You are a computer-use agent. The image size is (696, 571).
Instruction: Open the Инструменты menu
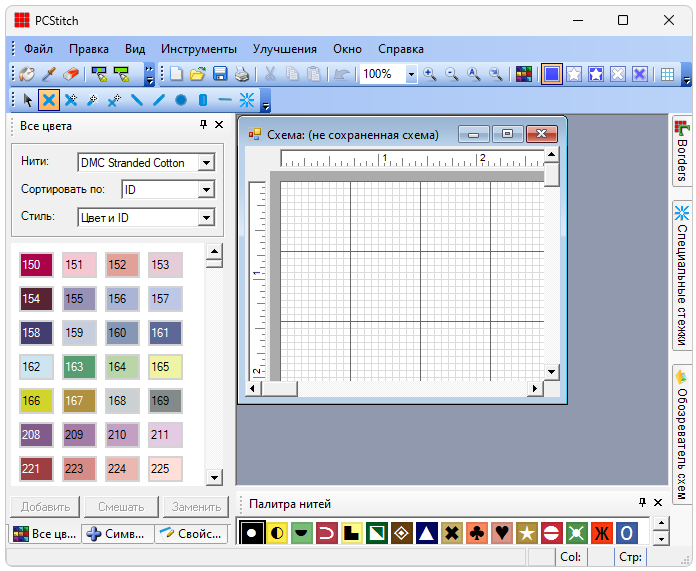(199, 49)
